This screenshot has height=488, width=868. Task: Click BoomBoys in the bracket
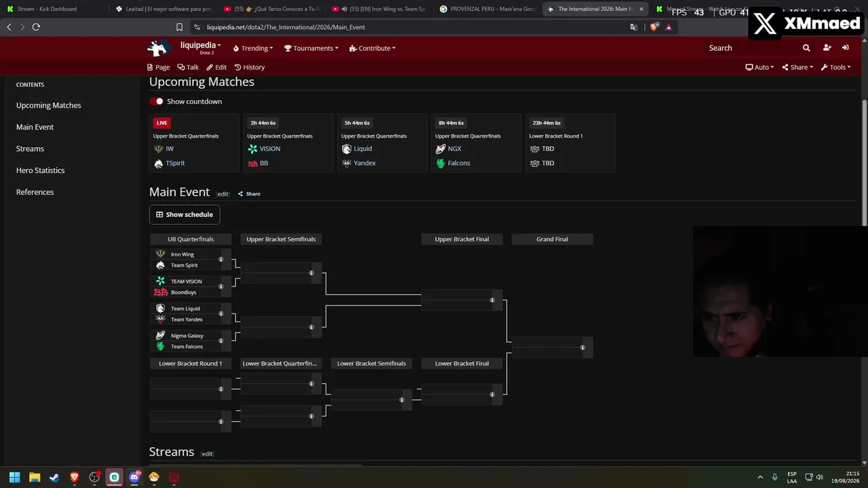183,292
